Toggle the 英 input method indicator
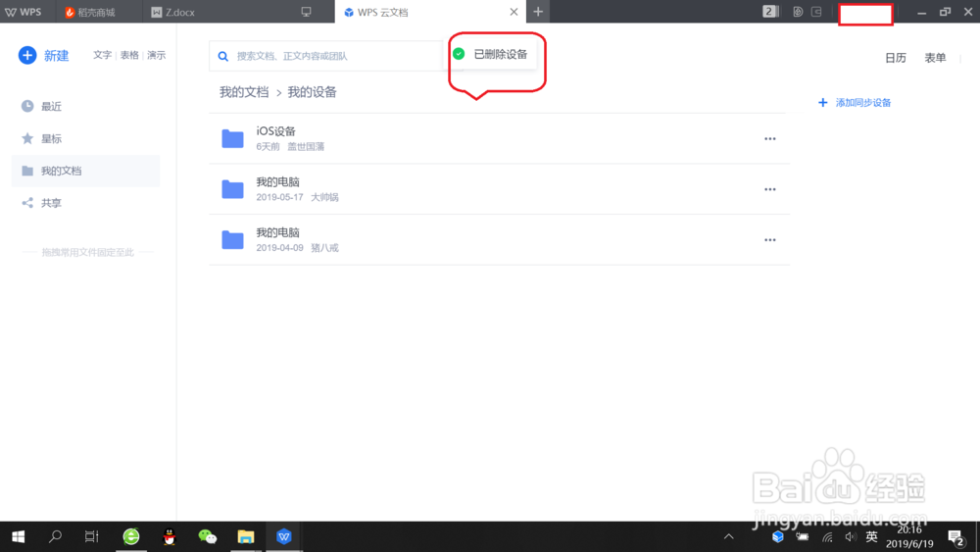980x552 pixels. point(871,536)
